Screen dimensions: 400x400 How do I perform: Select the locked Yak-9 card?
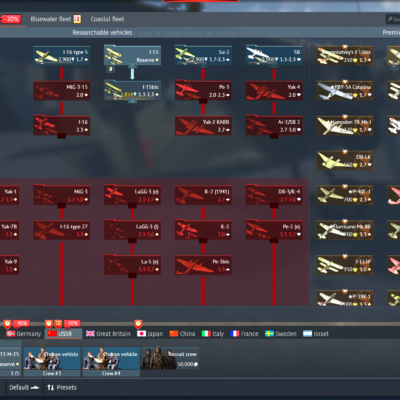pyautogui.click(x=9, y=265)
